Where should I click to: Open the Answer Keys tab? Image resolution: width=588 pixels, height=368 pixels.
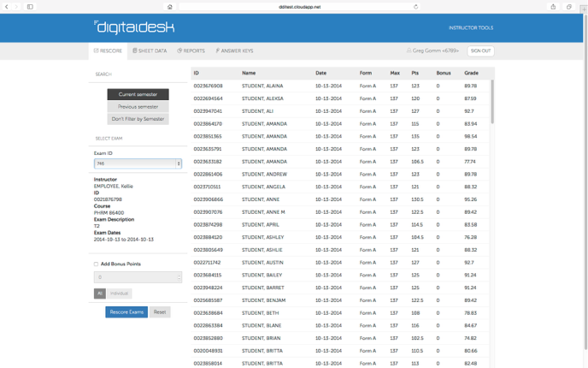(x=235, y=51)
